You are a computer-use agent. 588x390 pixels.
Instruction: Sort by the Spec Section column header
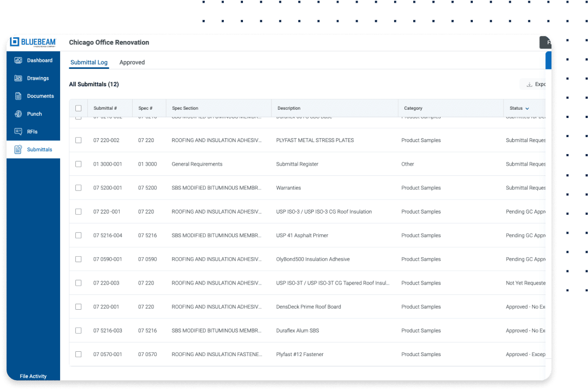tap(185, 108)
